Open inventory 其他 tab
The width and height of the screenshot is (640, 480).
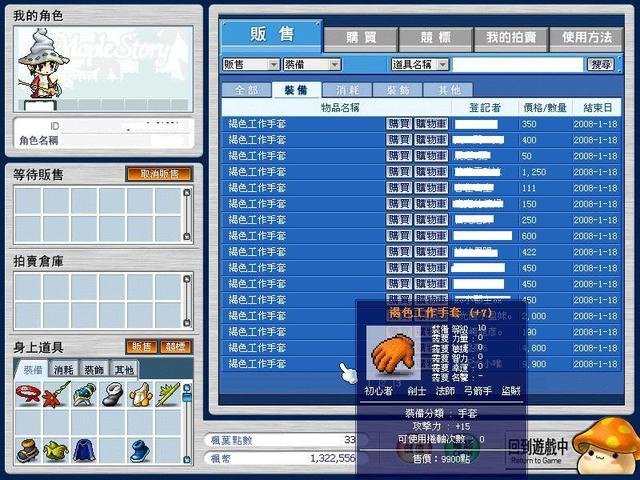(x=124, y=370)
